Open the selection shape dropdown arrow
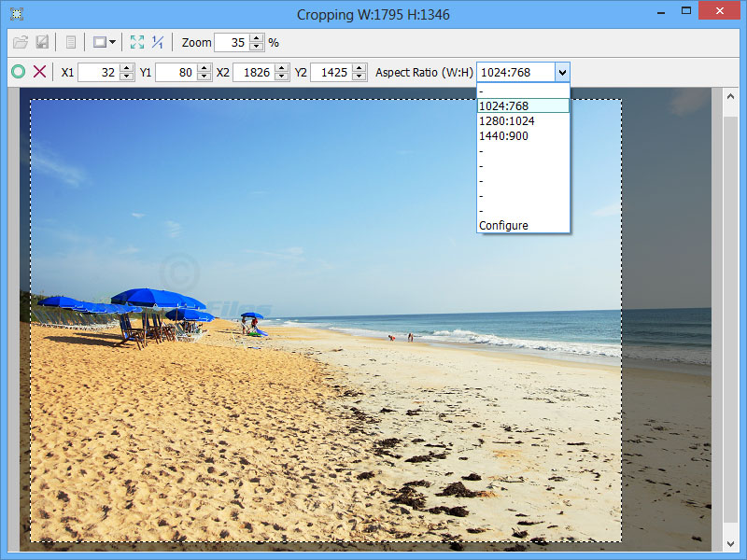Viewport: 747px width, 560px height. coord(112,42)
